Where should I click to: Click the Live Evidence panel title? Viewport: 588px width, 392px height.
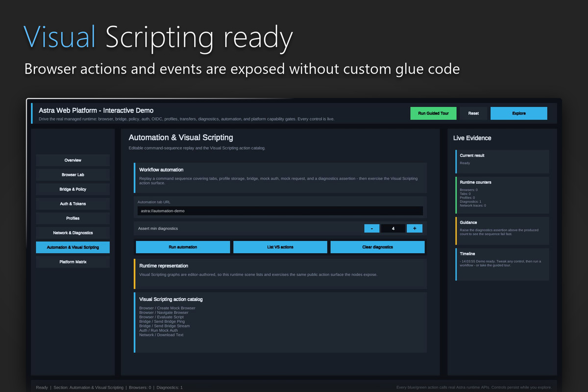pyautogui.click(x=472, y=138)
